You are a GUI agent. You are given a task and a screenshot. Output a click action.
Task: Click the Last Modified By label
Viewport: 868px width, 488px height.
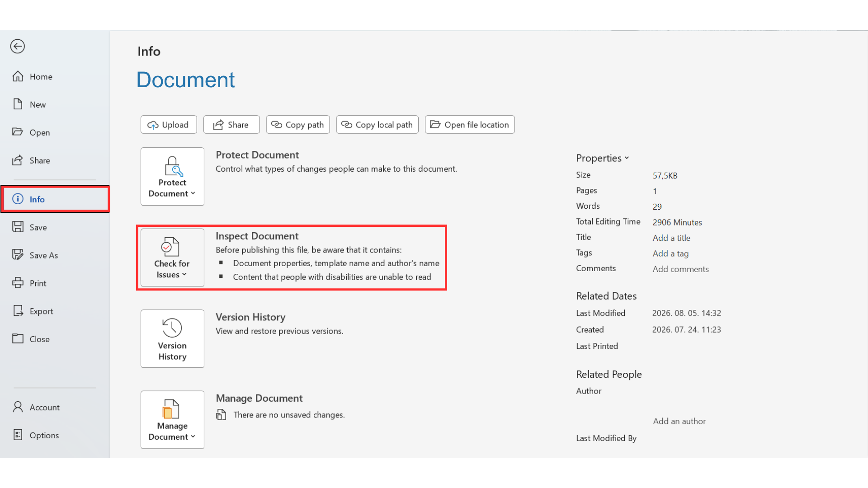click(606, 438)
